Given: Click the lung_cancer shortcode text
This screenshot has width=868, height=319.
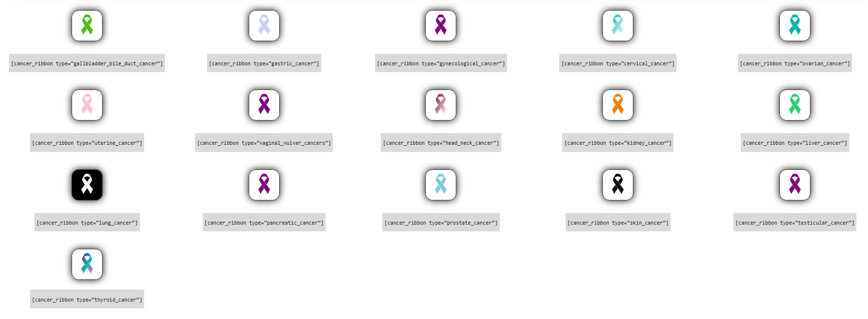Looking at the screenshot, I should point(87,222).
